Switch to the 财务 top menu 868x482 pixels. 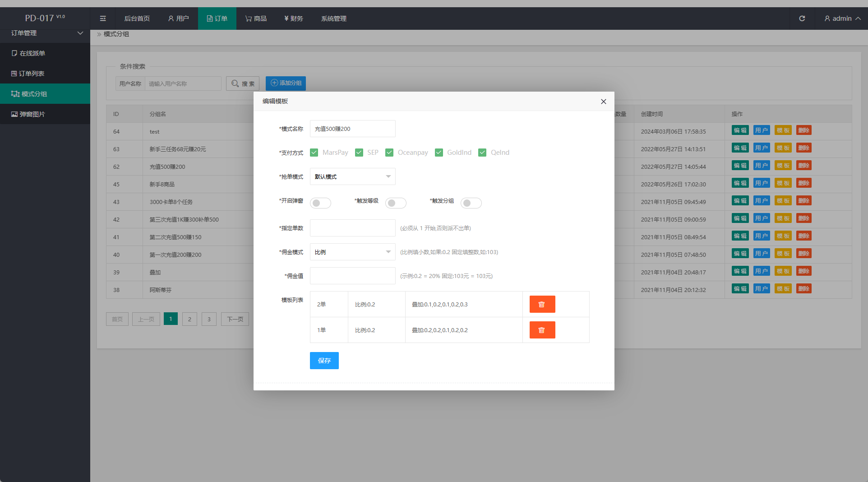point(293,19)
